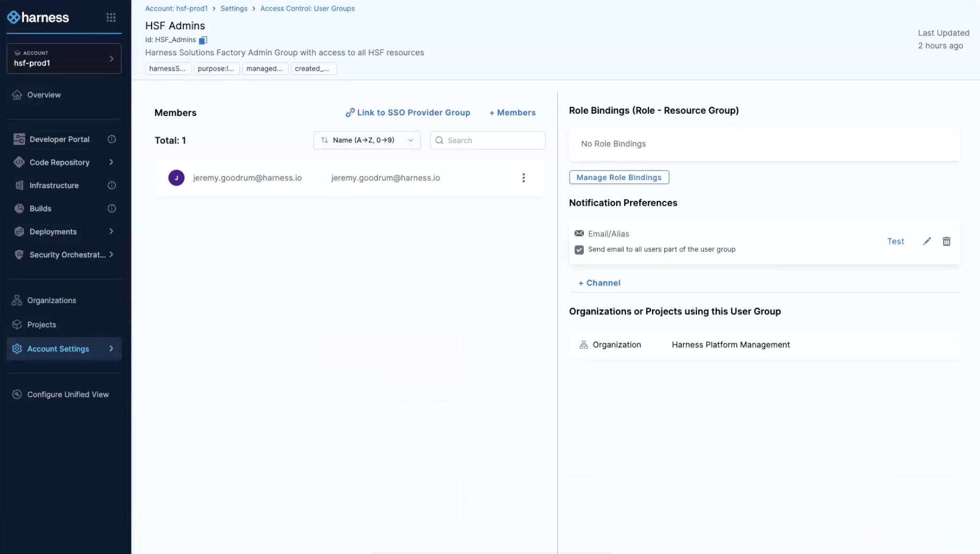Viewport: 980px width, 554px height.
Task: Copy the HSF_Admins group ID
Action: click(203, 40)
